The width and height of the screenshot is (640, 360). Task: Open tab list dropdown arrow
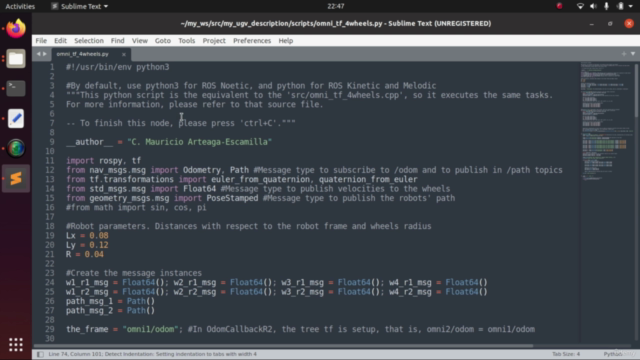pyautogui.click(x=633, y=54)
